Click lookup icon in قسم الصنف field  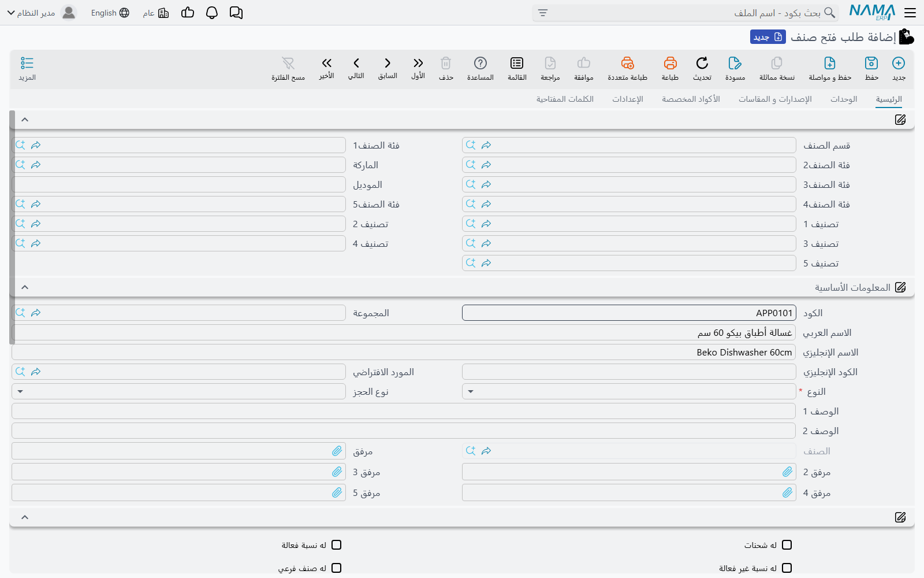tap(471, 145)
